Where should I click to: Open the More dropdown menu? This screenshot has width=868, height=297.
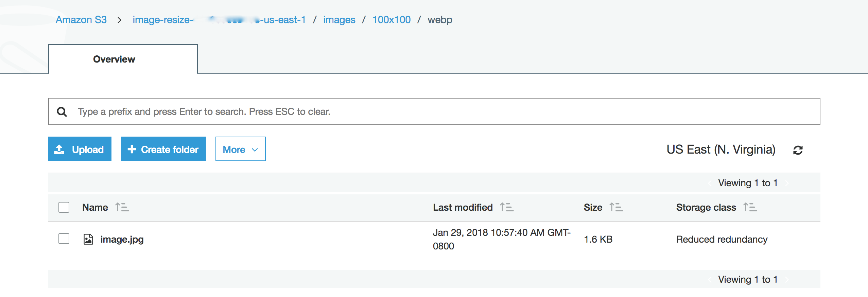(241, 149)
